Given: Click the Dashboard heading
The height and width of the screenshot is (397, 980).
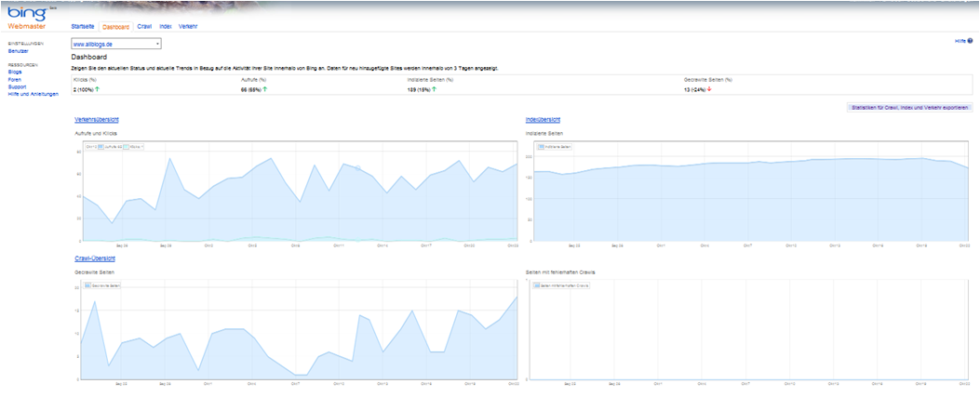Looking at the screenshot, I should click(89, 57).
